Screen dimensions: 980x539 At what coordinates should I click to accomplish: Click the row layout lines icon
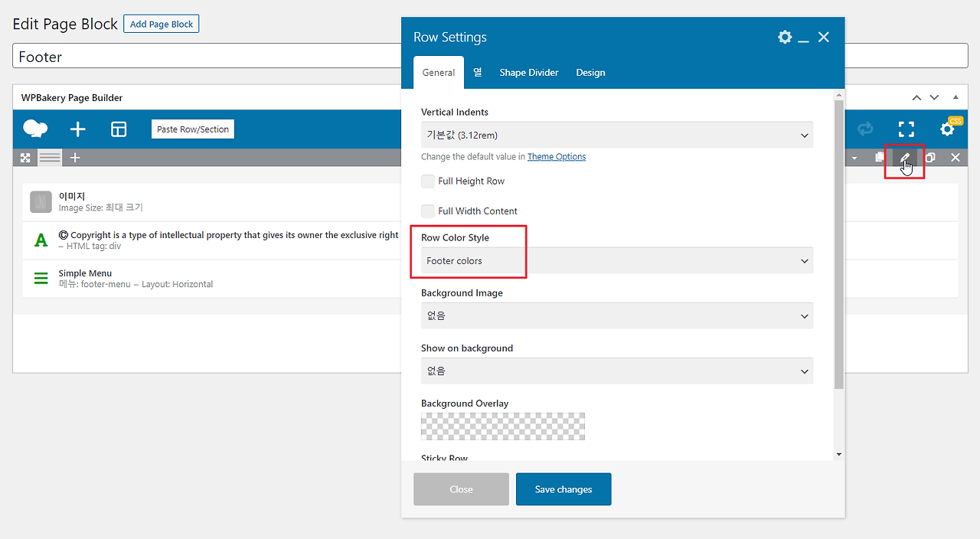50,158
